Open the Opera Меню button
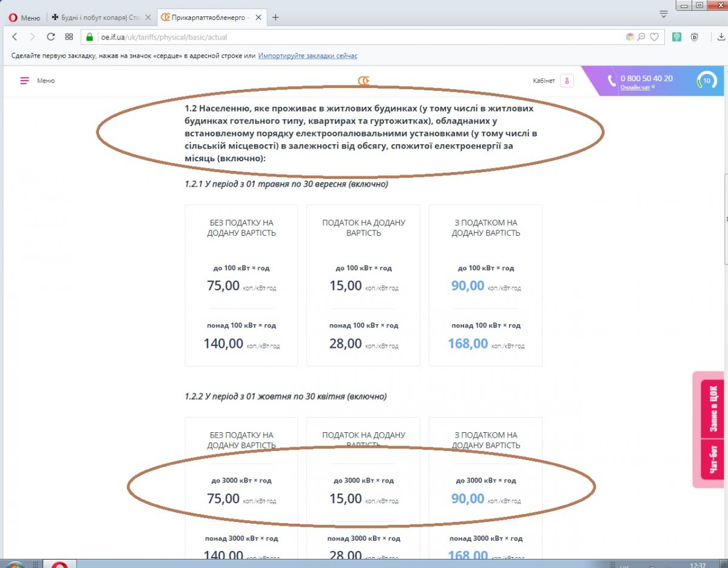Image resolution: width=728 pixels, height=568 pixels. click(25, 18)
